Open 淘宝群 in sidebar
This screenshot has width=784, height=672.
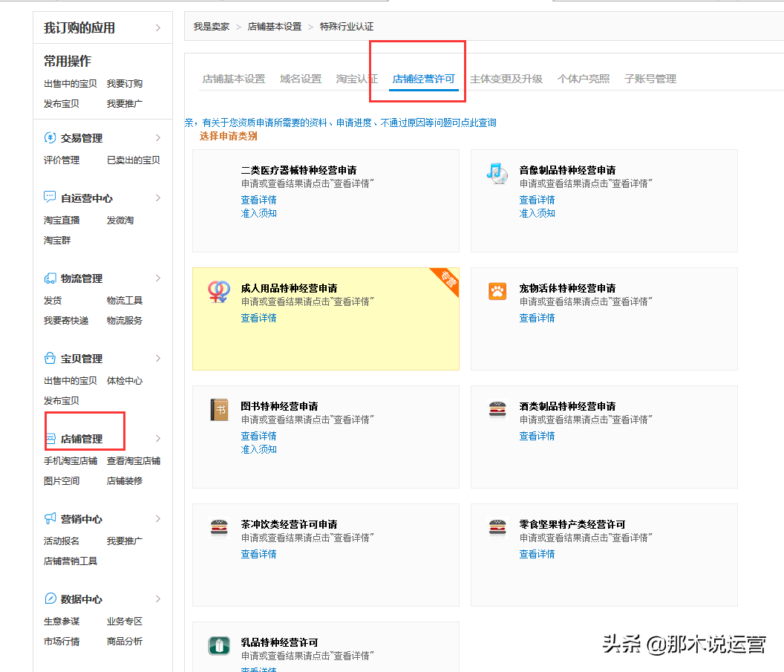[57, 241]
